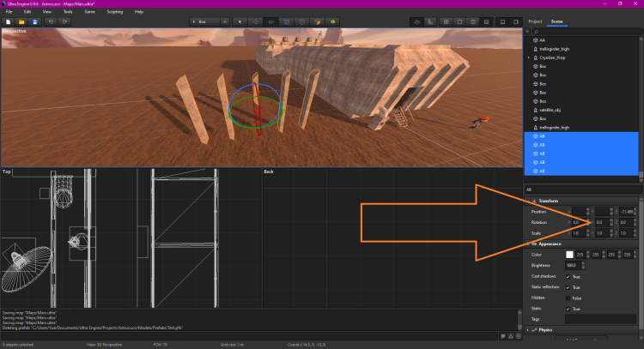The height and width of the screenshot is (349, 644).
Task: Uncheck the Static reflection checkbox
Action: click(568, 286)
